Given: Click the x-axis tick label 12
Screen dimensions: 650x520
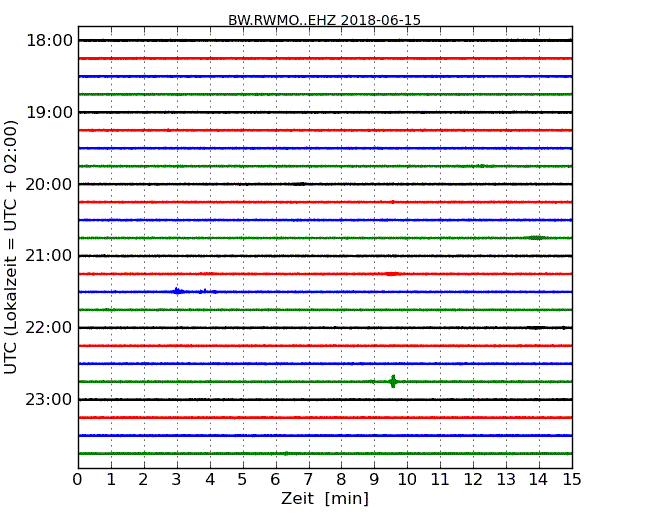Looking at the screenshot, I should tap(473, 480).
